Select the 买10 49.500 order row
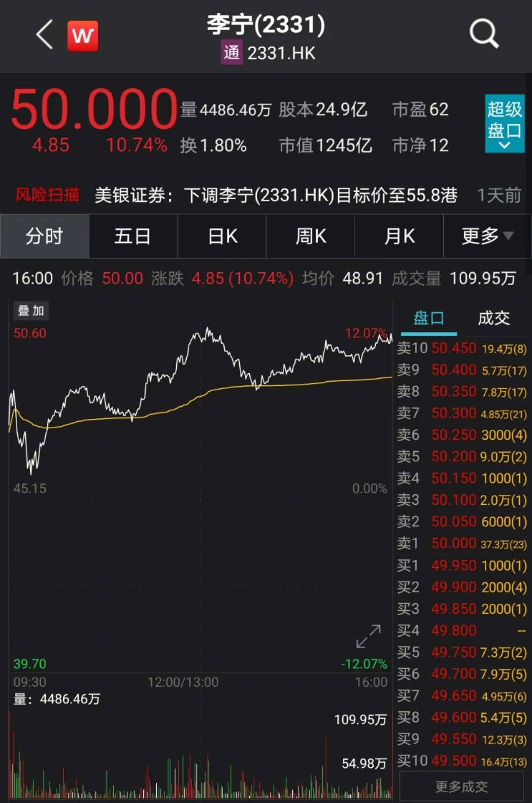 tap(462, 761)
